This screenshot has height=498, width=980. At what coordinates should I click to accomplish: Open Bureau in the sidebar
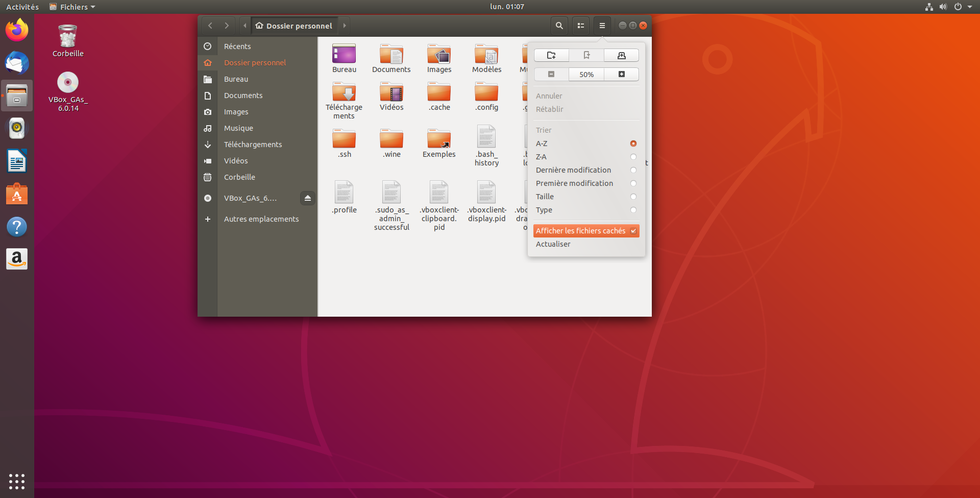(258, 79)
